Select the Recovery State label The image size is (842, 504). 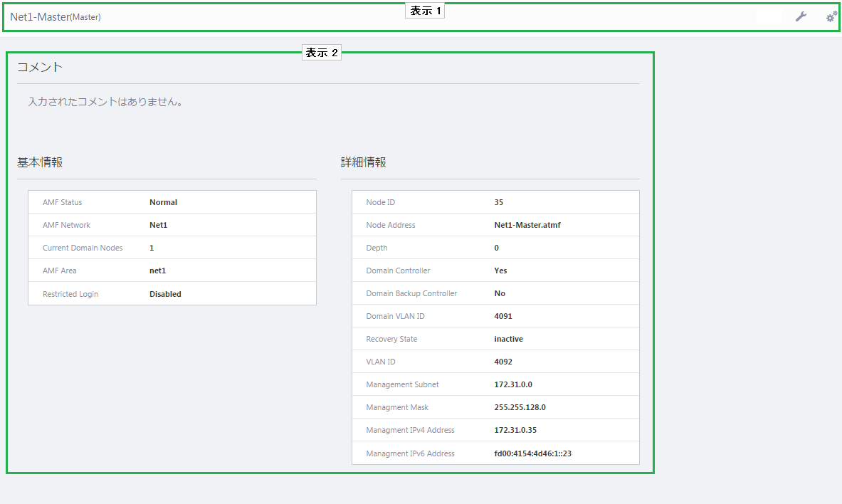pyautogui.click(x=391, y=339)
